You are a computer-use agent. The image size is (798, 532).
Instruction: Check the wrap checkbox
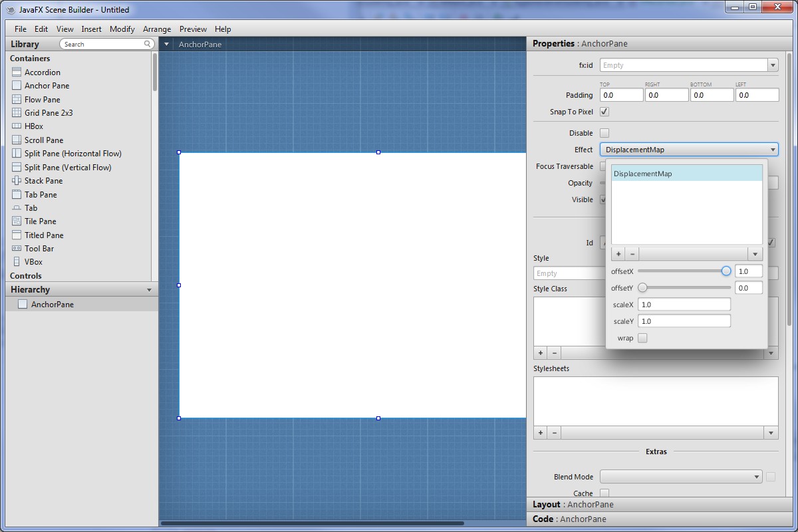642,338
